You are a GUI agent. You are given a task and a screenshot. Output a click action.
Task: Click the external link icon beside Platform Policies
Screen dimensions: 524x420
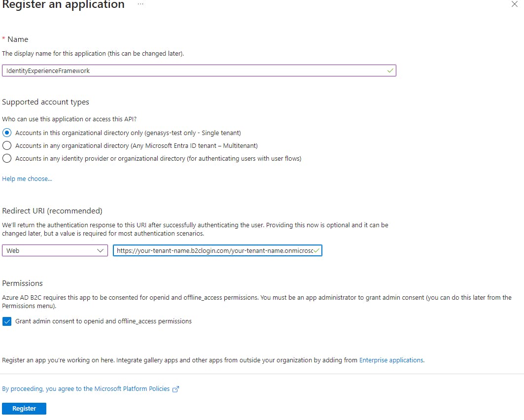(x=176, y=389)
